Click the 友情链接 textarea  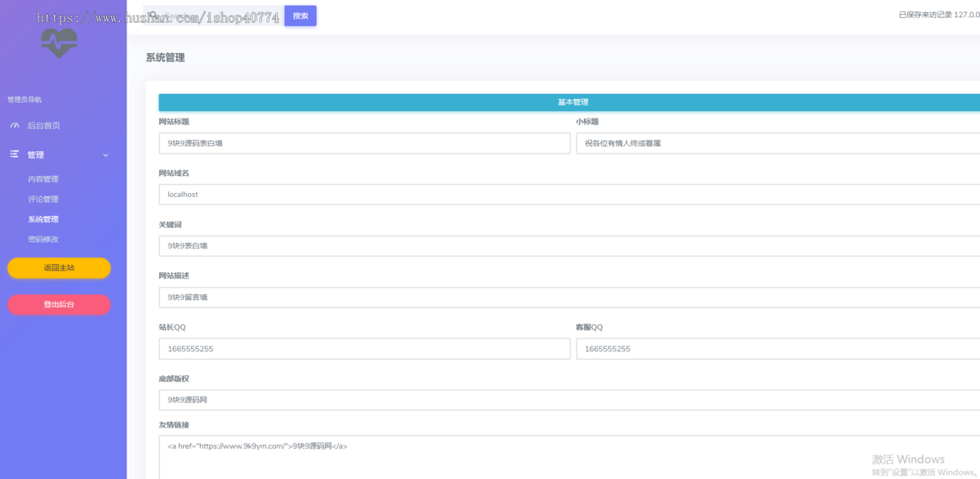569,457
